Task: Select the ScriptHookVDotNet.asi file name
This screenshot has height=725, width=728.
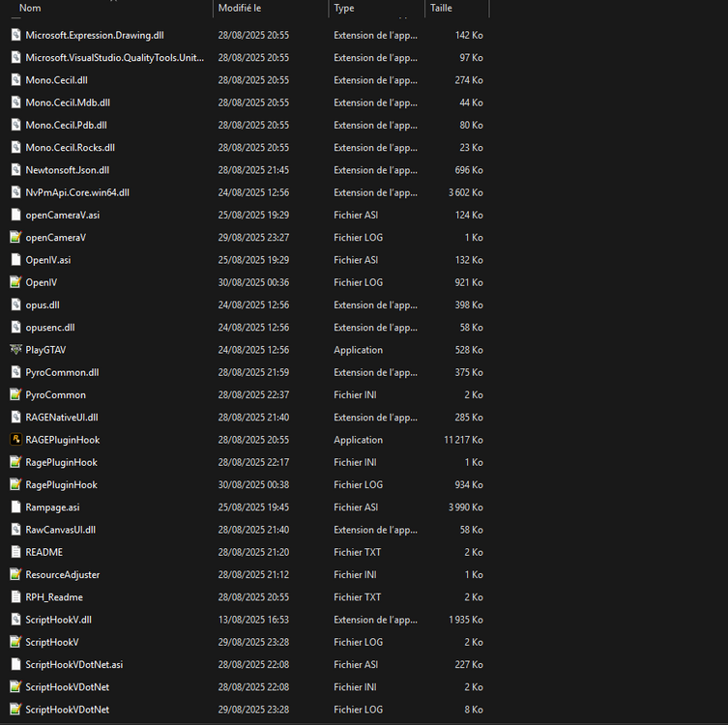Action: [74, 665]
